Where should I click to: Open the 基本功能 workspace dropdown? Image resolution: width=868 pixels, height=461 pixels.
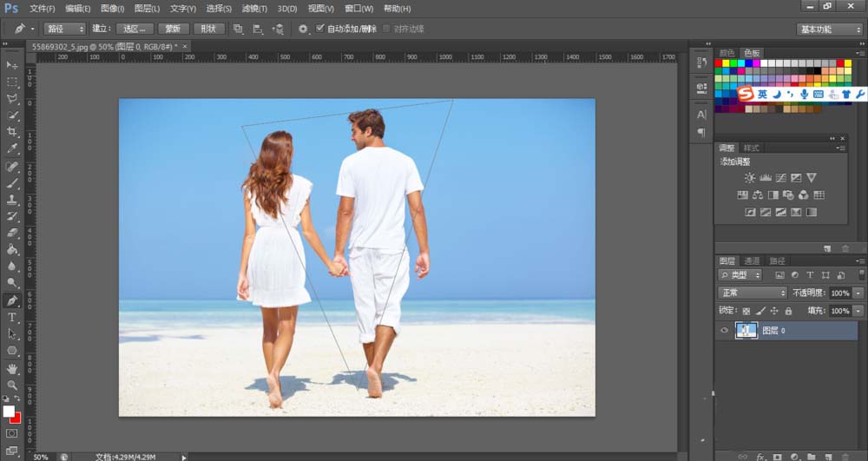[829, 29]
